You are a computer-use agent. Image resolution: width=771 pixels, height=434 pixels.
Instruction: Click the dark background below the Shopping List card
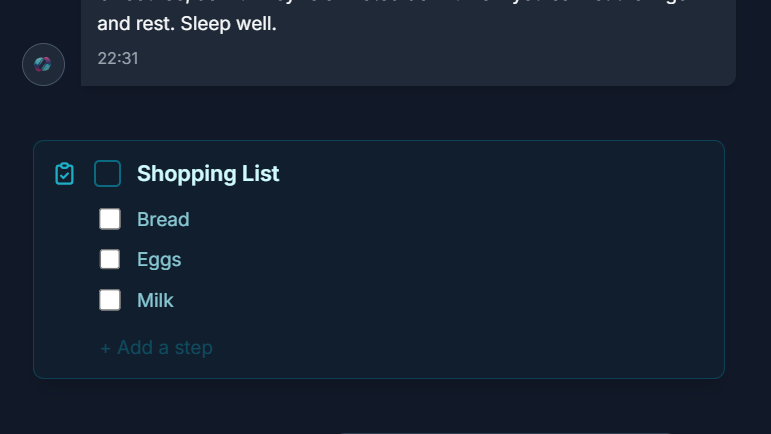coord(200,408)
